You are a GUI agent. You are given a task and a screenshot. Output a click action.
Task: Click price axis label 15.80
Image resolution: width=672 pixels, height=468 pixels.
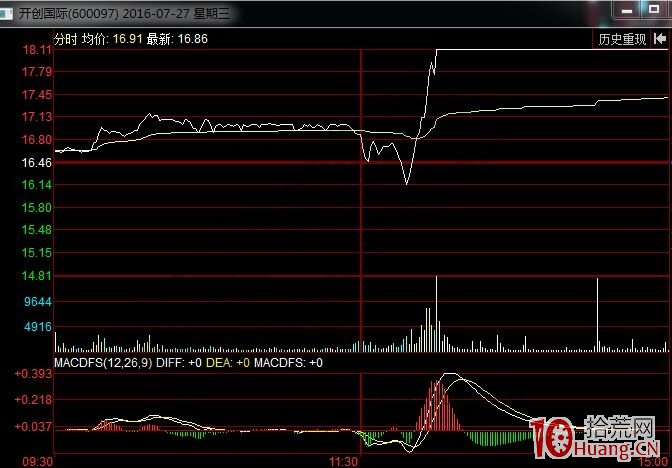[37, 208]
